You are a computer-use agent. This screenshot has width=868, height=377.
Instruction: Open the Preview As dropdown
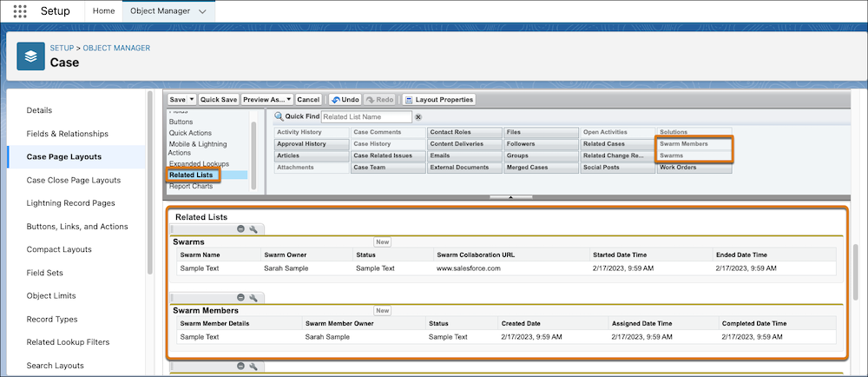tap(267, 100)
